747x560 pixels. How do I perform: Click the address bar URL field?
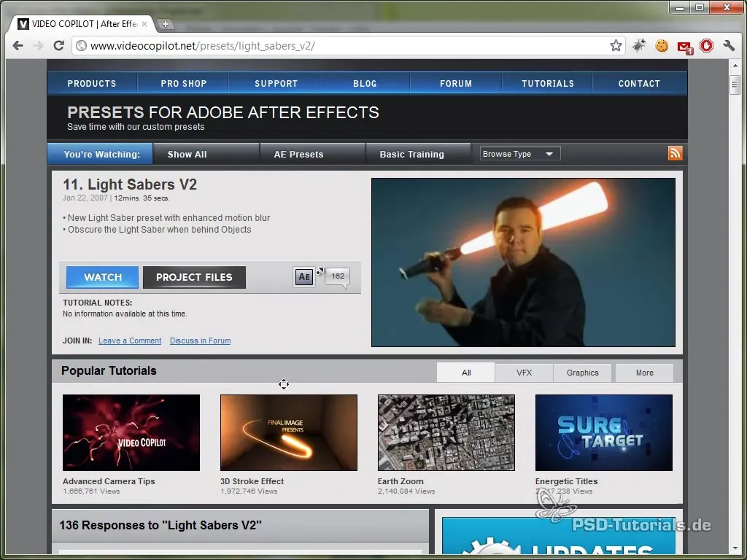348,46
